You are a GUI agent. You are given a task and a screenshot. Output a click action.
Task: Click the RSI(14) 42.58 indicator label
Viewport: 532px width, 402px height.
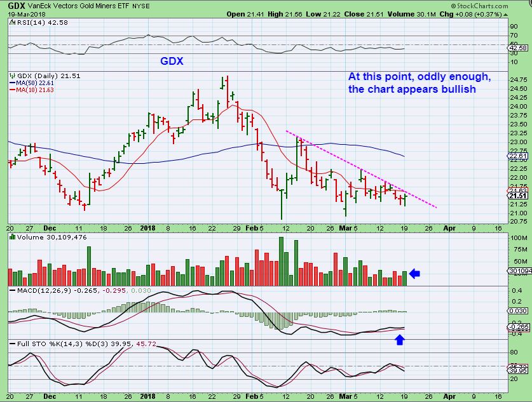(x=42, y=23)
